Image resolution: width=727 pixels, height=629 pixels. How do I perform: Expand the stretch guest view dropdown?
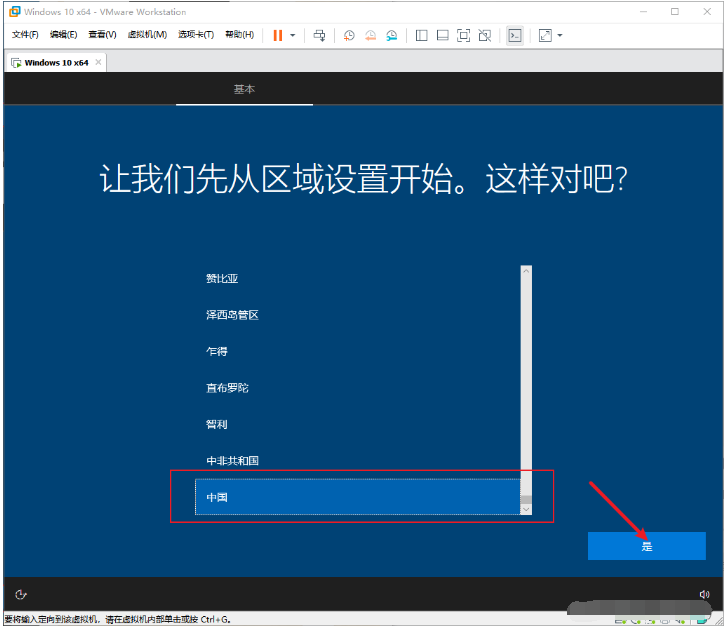559,35
